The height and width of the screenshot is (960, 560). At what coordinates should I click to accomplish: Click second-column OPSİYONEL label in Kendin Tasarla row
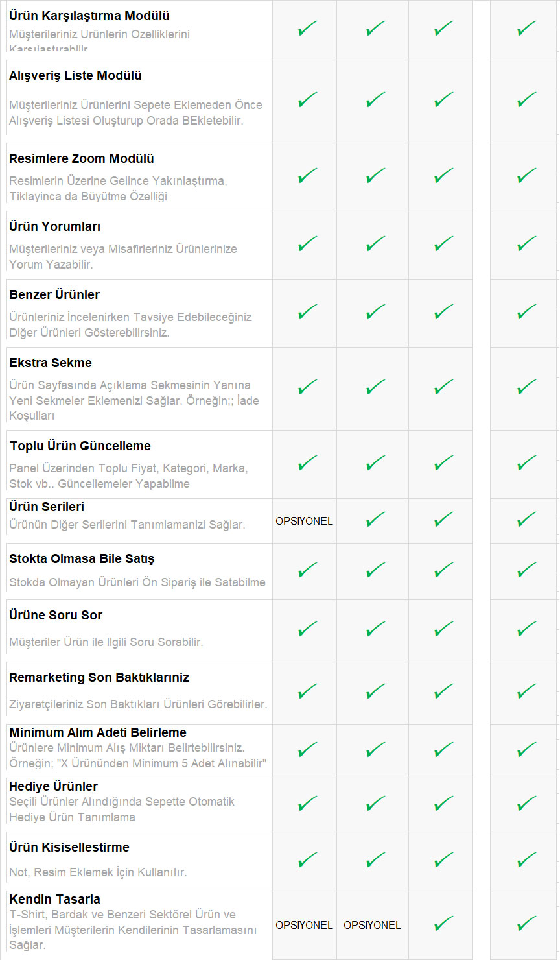(372, 925)
